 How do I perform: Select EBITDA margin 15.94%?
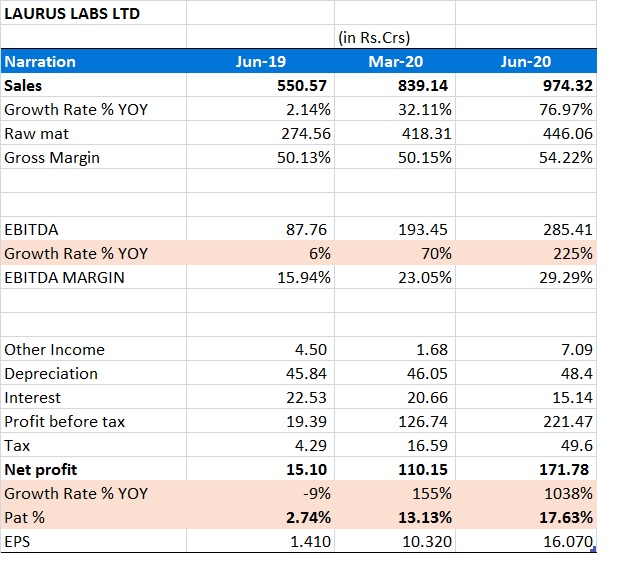coord(261,277)
